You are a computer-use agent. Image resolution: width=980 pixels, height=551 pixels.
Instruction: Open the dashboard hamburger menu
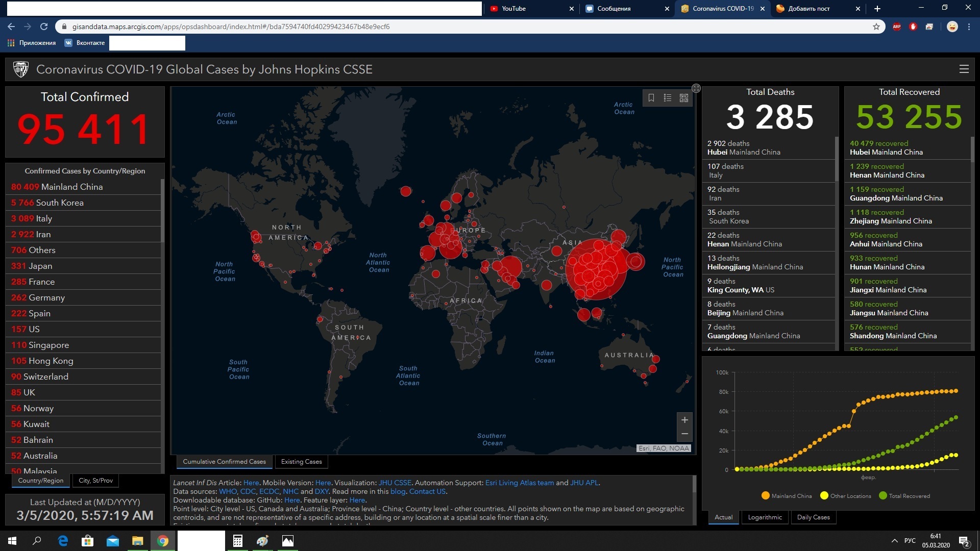964,69
